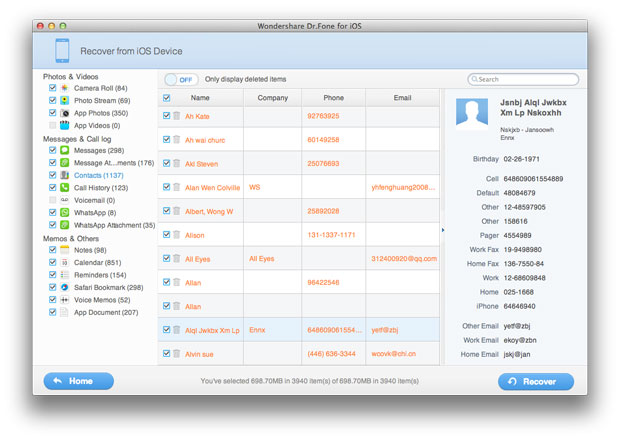Click the WhatsApp Attachment icon

click(64, 225)
